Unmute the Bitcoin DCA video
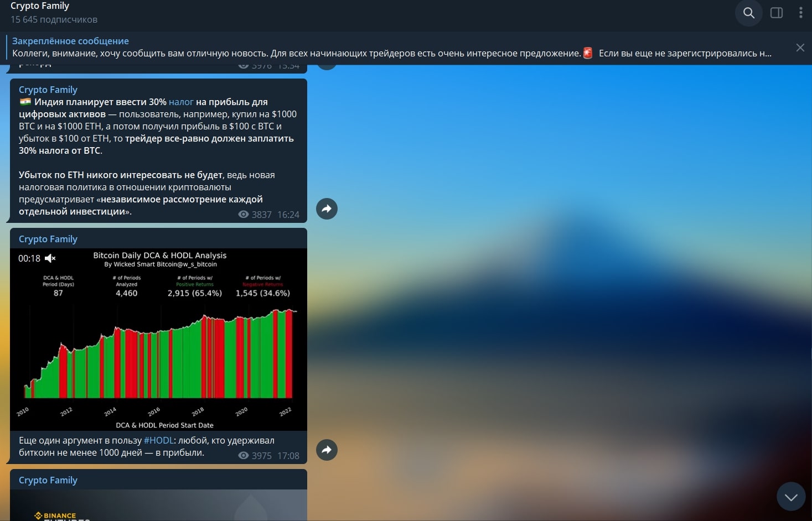This screenshot has width=812, height=521. 50,258
